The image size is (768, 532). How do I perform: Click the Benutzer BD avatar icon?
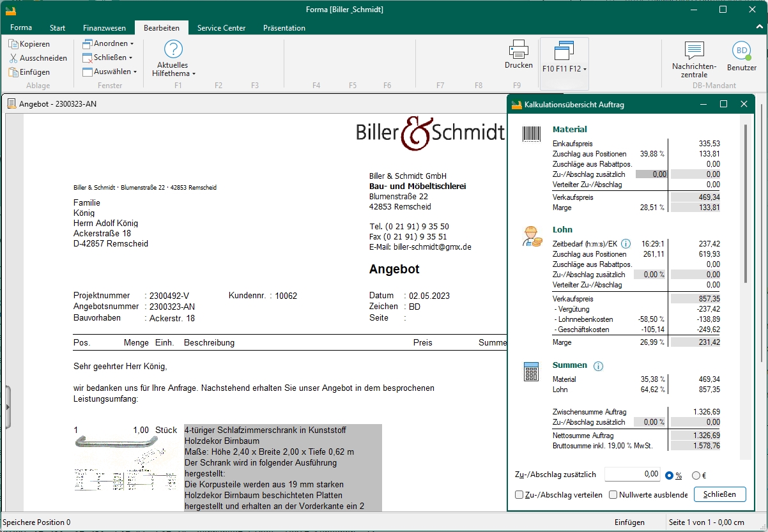(x=741, y=51)
